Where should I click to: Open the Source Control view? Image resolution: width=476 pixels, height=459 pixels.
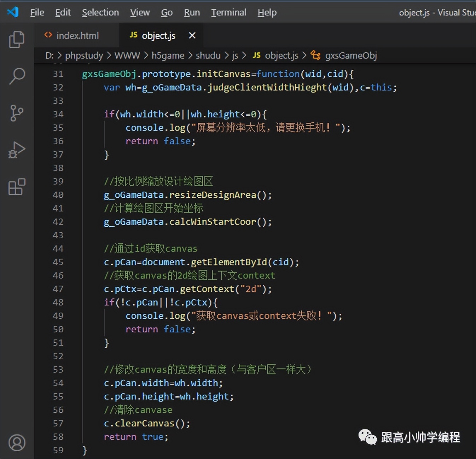(17, 113)
